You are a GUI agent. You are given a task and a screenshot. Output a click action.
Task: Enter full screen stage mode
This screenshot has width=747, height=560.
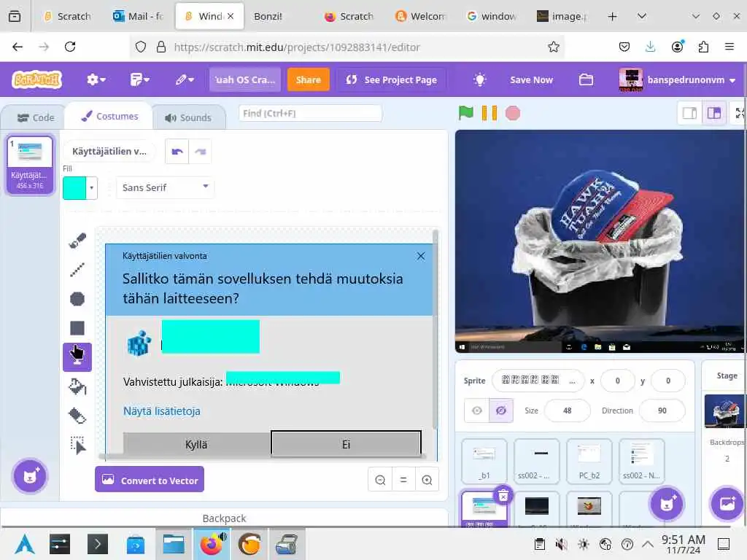(740, 113)
